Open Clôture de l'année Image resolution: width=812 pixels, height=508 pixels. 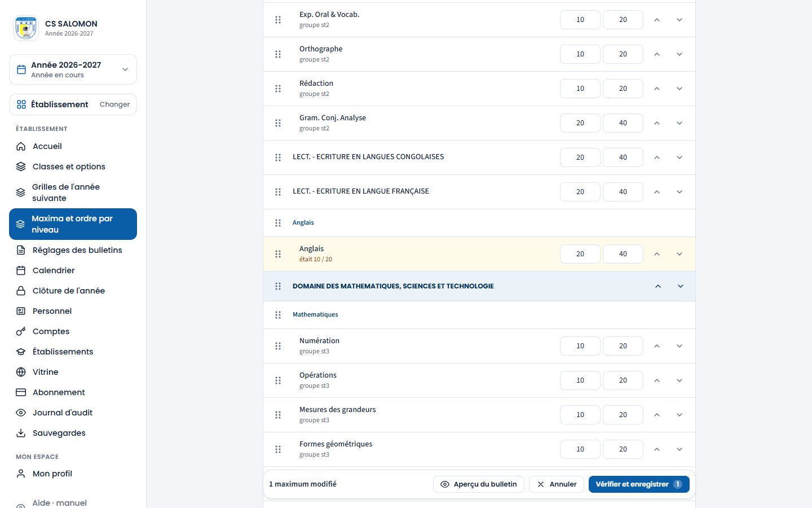pyautogui.click(x=73, y=291)
